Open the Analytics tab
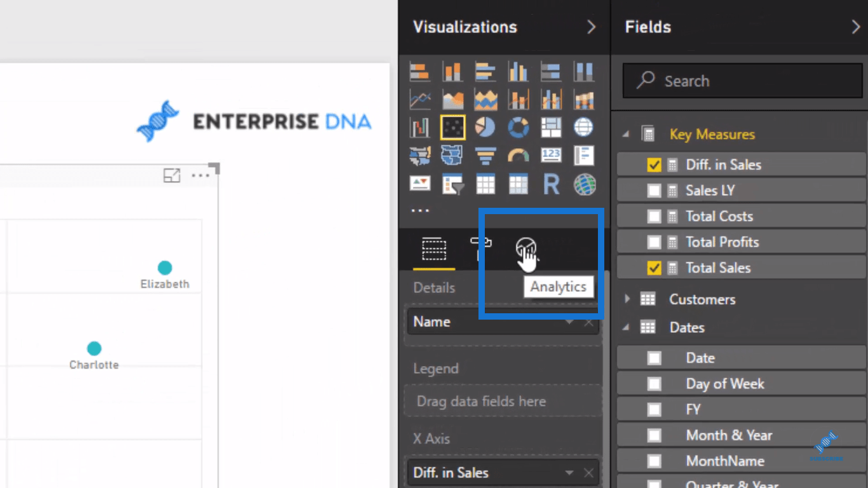The image size is (868, 488). click(526, 248)
